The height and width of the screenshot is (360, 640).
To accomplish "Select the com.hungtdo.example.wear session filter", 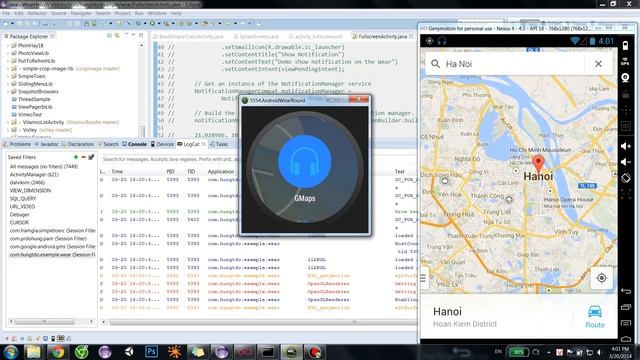I will (52, 254).
